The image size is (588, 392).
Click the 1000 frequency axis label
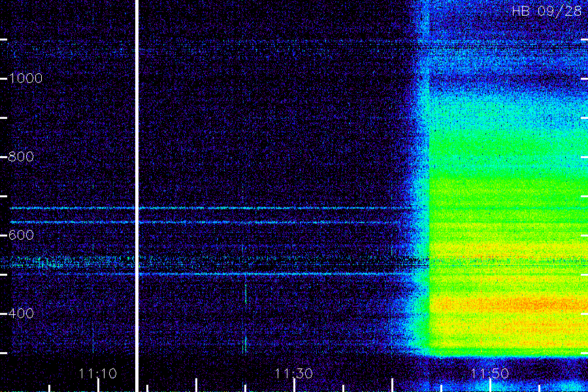25,78
